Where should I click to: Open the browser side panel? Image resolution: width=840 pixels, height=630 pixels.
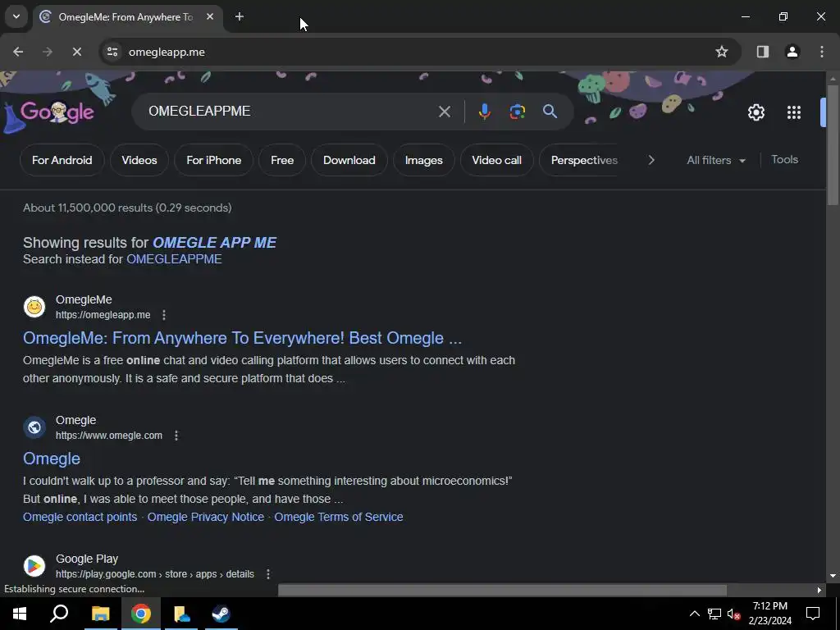coord(762,52)
